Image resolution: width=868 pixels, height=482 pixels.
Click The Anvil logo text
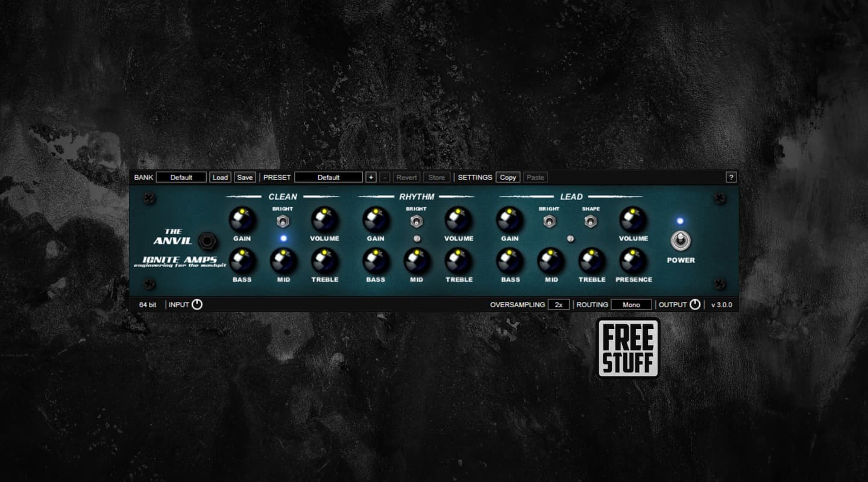point(174,237)
